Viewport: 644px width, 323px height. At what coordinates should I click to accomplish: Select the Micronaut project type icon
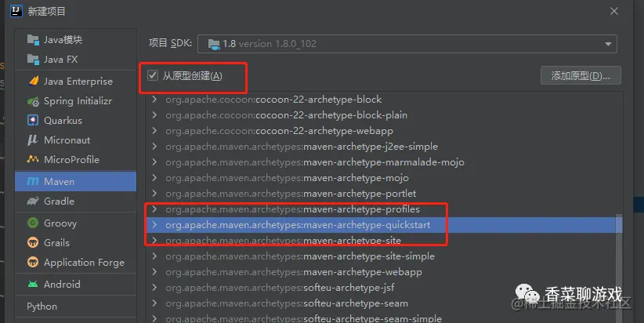(33, 140)
